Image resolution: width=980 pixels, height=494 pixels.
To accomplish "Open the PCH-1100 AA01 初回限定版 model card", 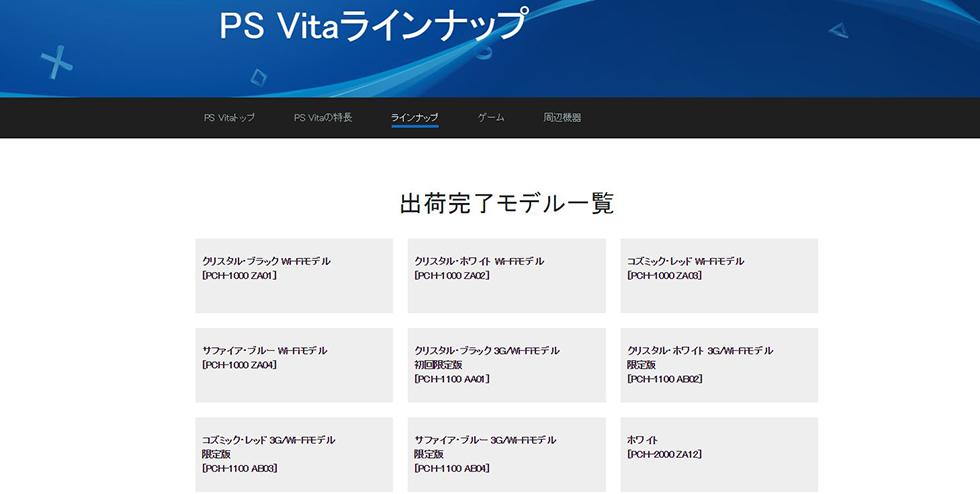I will [x=506, y=365].
